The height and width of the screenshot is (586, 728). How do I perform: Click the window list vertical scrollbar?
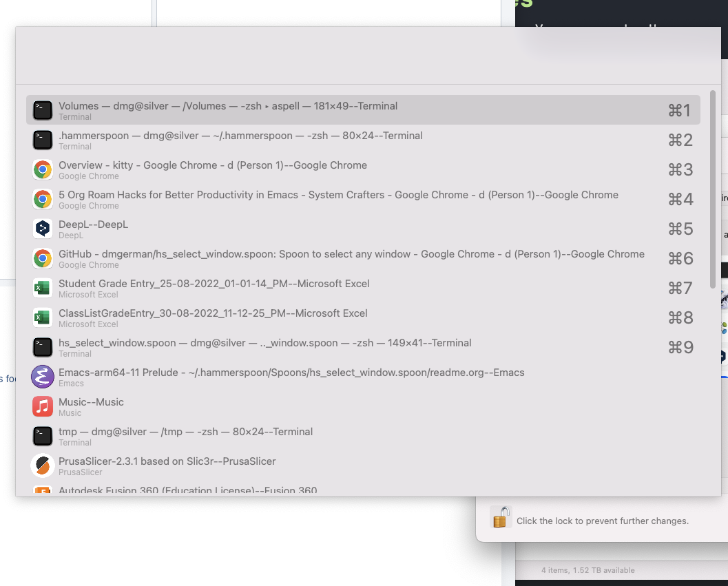pyautogui.click(x=713, y=189)
